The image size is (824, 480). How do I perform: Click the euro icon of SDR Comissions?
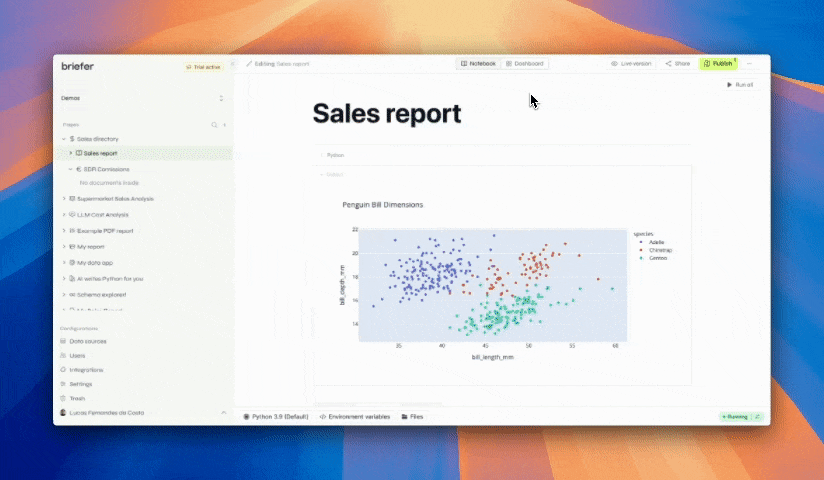coord(79,169)
